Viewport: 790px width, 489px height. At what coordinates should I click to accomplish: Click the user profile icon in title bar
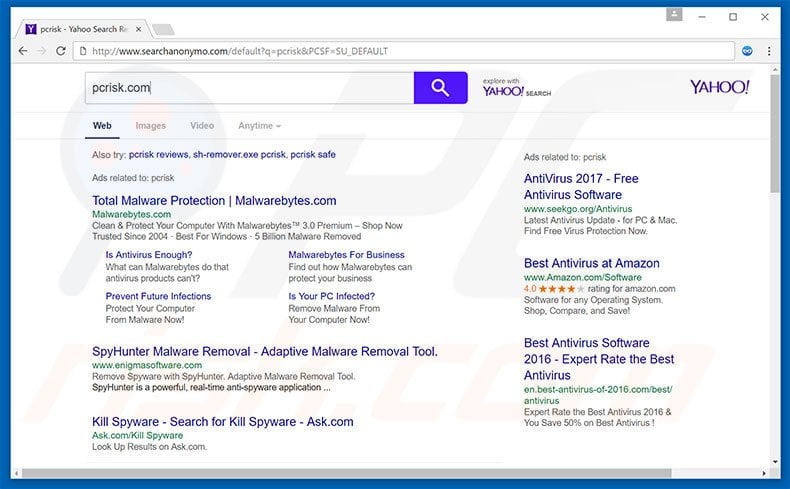674,15
